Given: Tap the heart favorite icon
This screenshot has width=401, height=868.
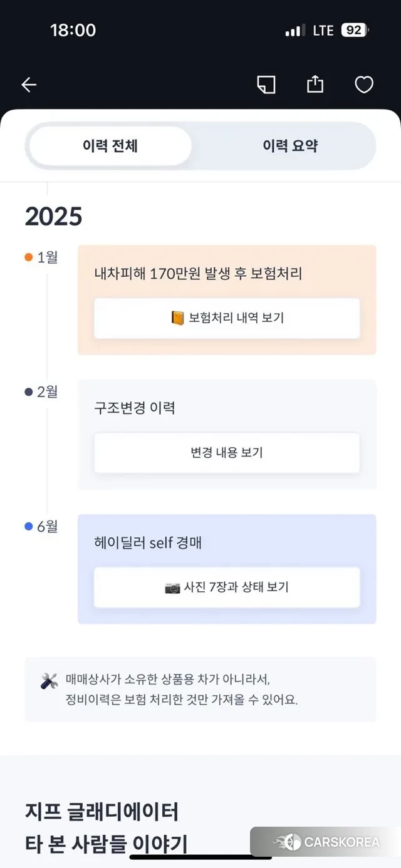Looking at the screenshot, I should [364, 85].
